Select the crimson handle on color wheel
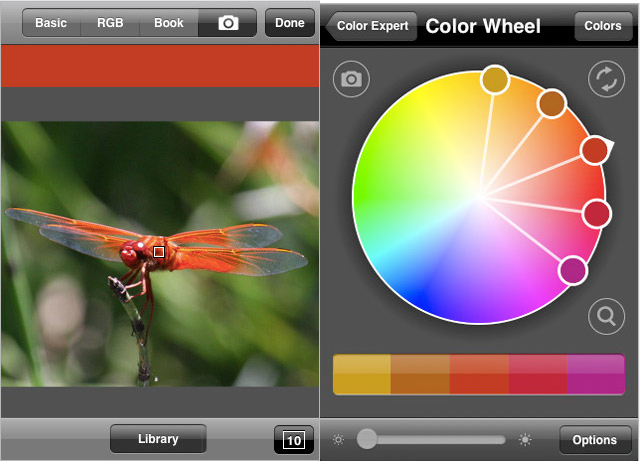640x461 pixels. [x=596, y=214]
